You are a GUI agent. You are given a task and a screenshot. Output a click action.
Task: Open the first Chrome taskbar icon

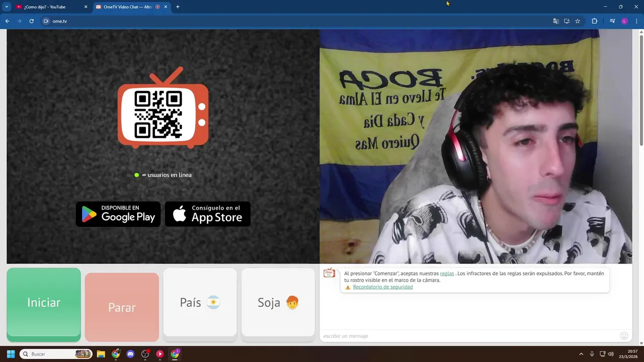click(116, 354)
